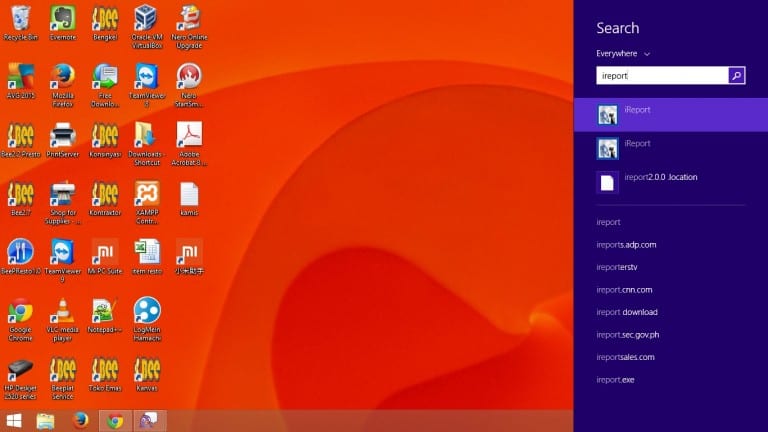Choose the ireport.exe suggestion
The image size is (768, 432).
(615, 380)
